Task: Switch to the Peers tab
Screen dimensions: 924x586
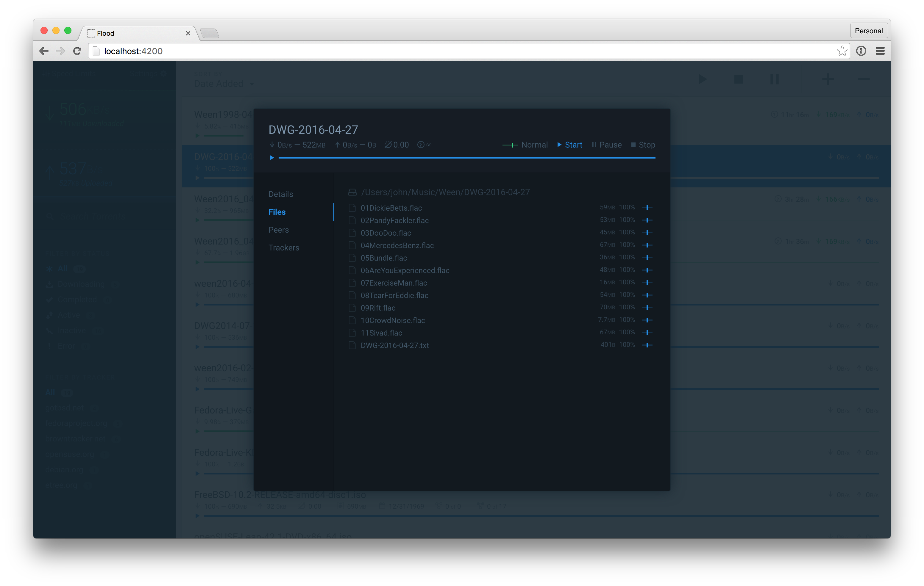Action: (x=279, y=230)
